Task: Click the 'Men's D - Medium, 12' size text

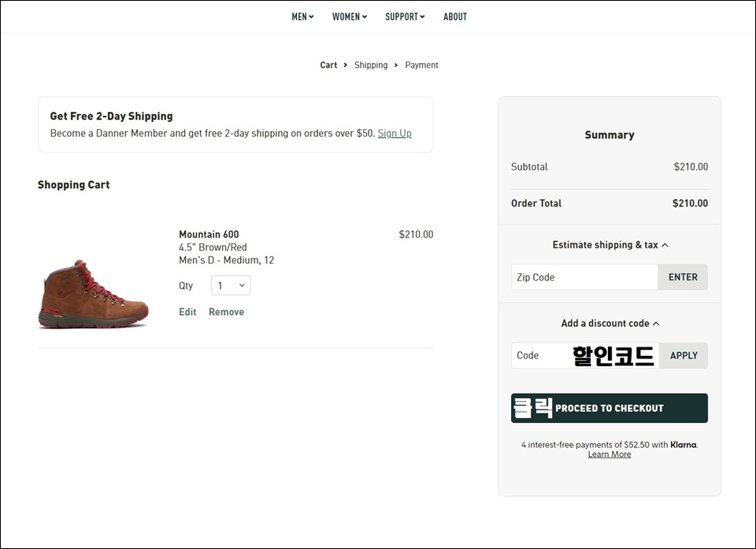Action: pos(226,261)
